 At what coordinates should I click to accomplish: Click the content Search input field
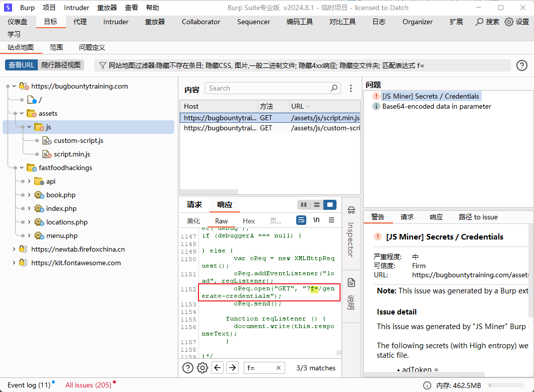(x=273, y=88)
